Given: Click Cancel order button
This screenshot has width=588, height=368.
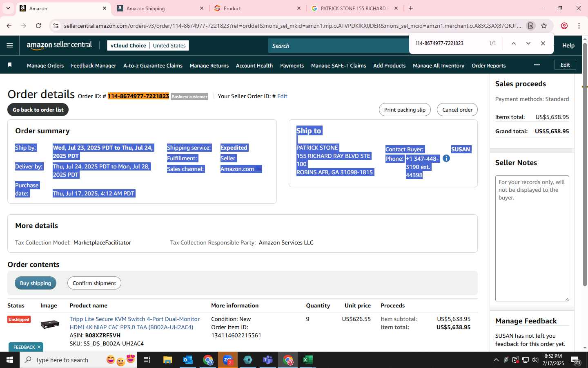Looking at the screenshot, I should click(x=457, y=110).
